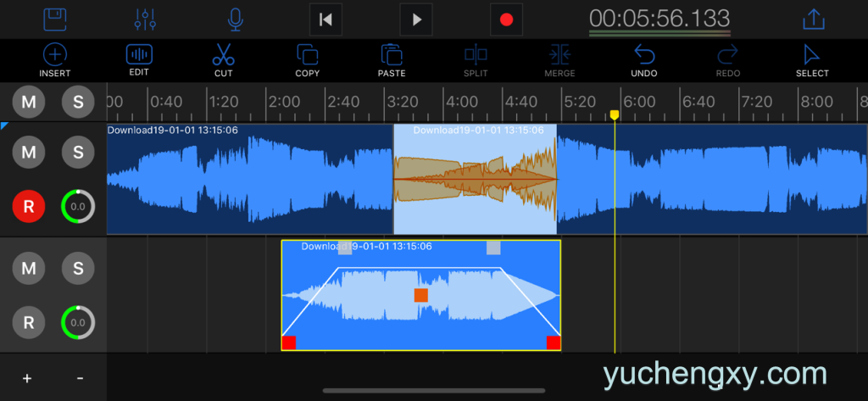Mute the second track
This screenshot has height=401, width=868.
click(x=29, y=268)
